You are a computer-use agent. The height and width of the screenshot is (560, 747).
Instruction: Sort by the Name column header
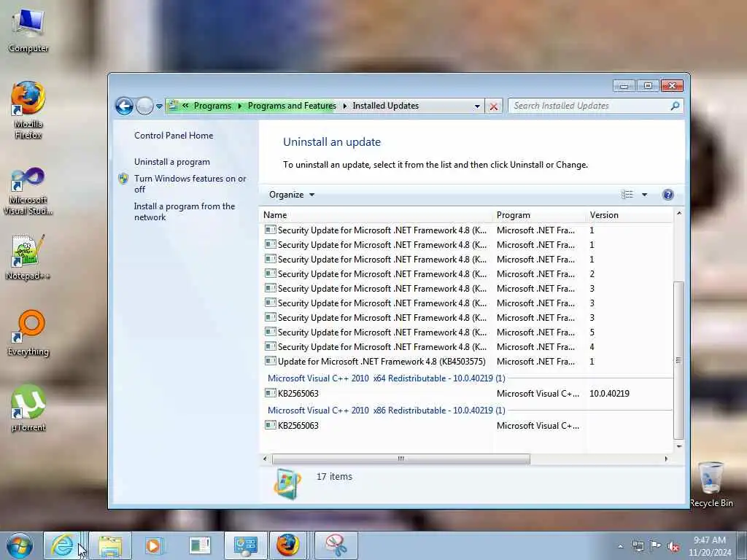(376, 215)
